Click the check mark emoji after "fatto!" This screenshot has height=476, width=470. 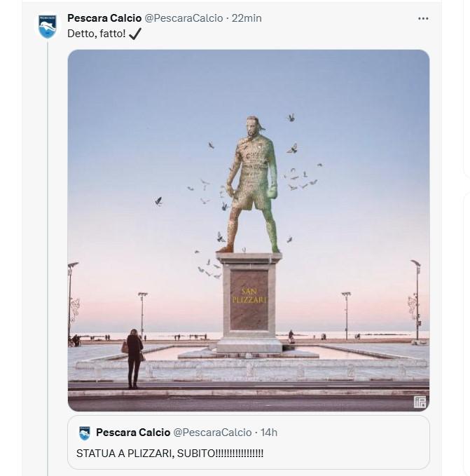[135, 34]
